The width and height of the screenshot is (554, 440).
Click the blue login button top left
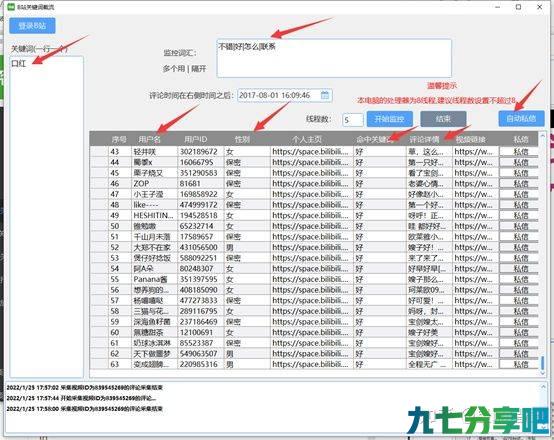32,26
